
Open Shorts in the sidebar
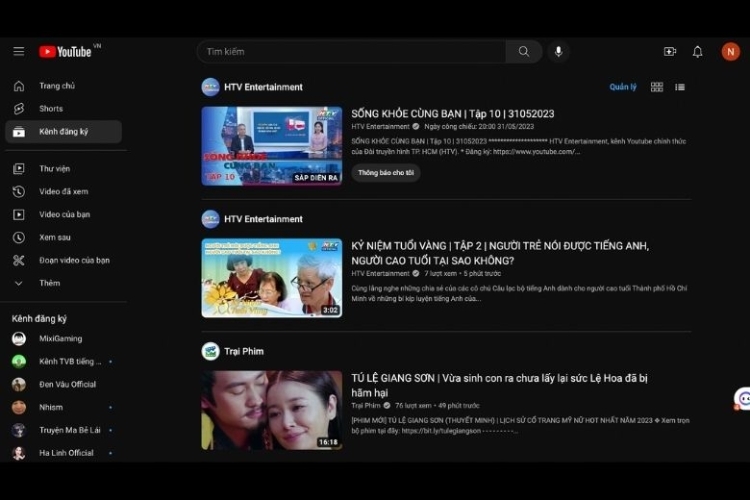[64, 109]
